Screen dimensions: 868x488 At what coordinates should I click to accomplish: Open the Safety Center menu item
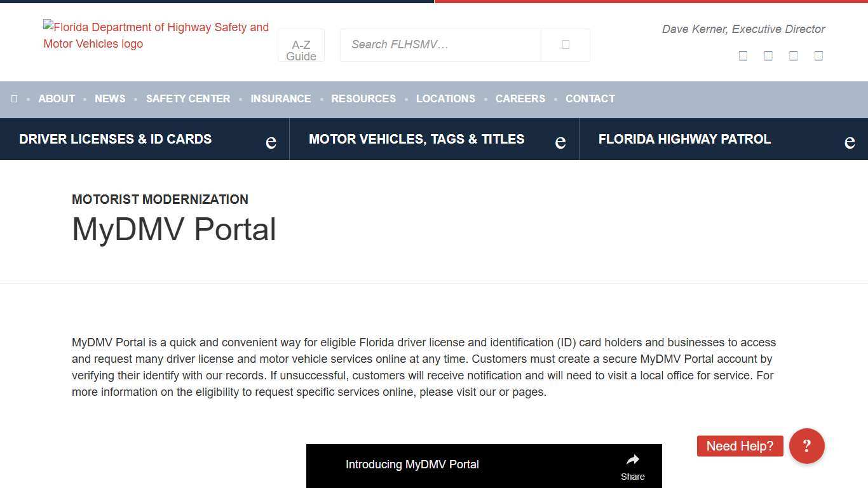coord(188,98)
